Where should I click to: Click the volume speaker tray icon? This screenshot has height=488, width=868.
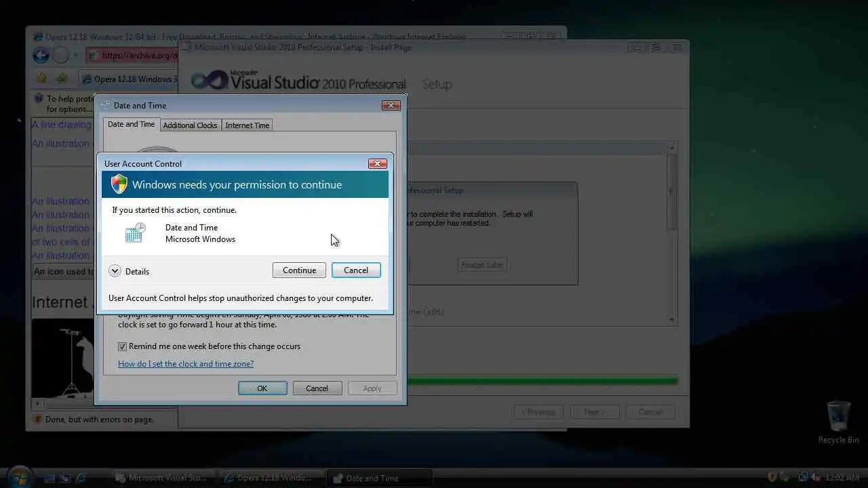click(x=816, y=477)
